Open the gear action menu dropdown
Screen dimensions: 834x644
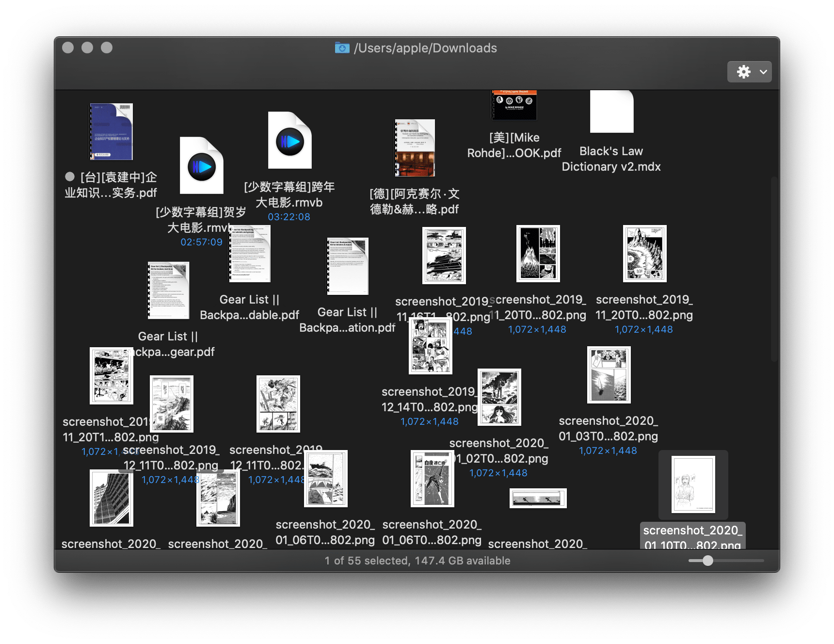tap(749, 72)
